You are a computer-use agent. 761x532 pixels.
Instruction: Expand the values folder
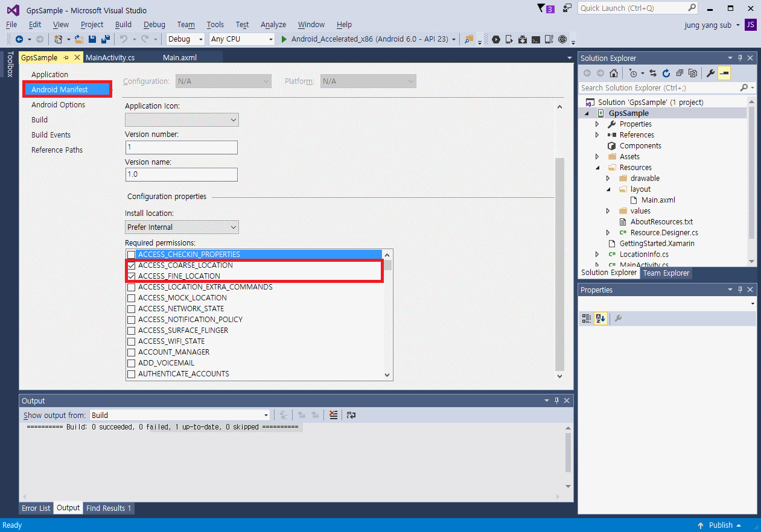coord(608,211)
